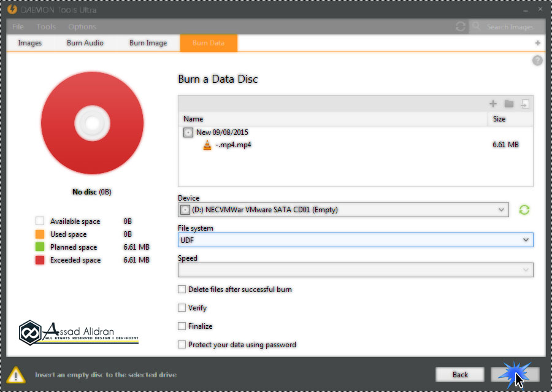Enable Protect your data using password
Image resolution: width=552 pixels, height=392 pixels.
pyautogui.click(x=182, y=344)
